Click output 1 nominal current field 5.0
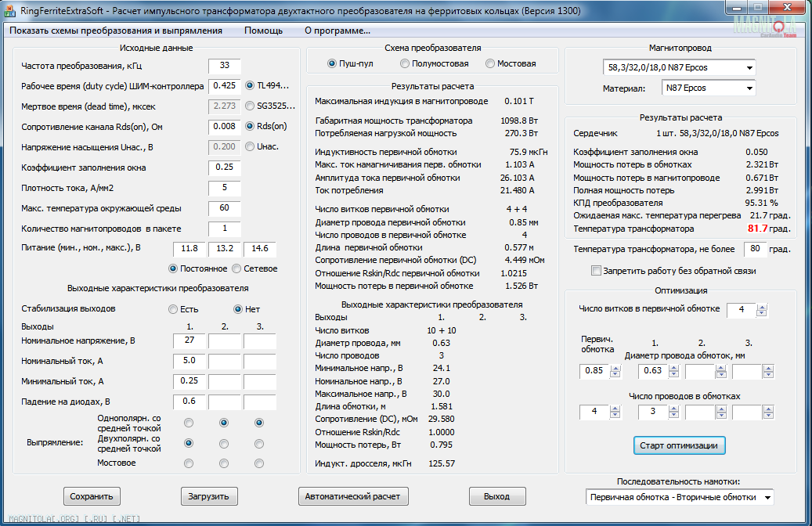This screenshot has height=526, width=812. click(189, 361)
